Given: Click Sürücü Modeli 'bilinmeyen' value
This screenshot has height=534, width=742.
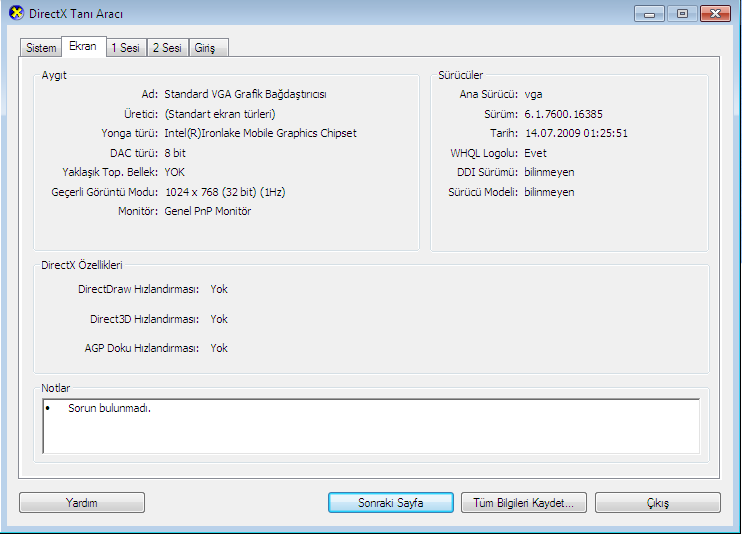Looking at the screenshot, I should point(549,192).
